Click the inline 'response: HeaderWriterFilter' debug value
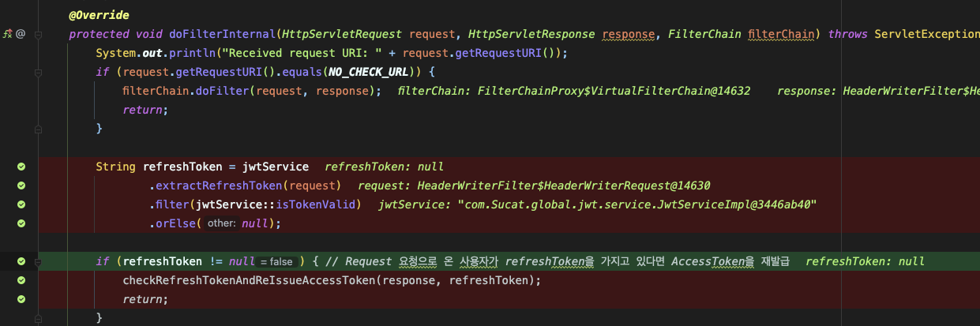980x326 pixels. [878, 91]
